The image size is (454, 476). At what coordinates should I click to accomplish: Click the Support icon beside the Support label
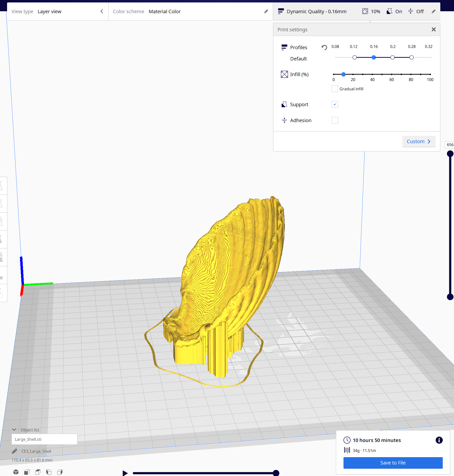284,104
